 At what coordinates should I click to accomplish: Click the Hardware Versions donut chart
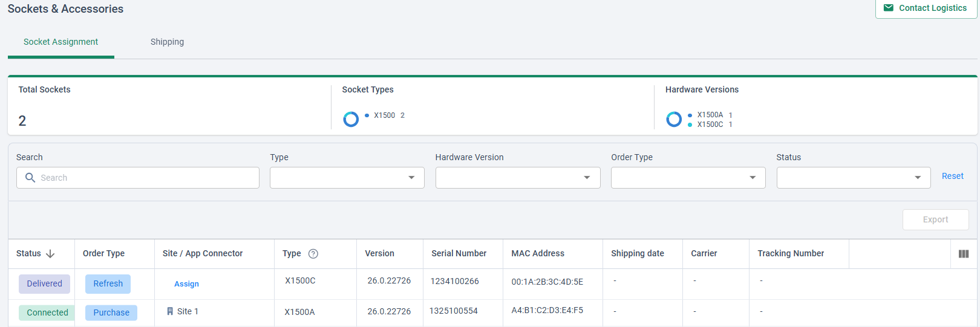click(674, 119)
